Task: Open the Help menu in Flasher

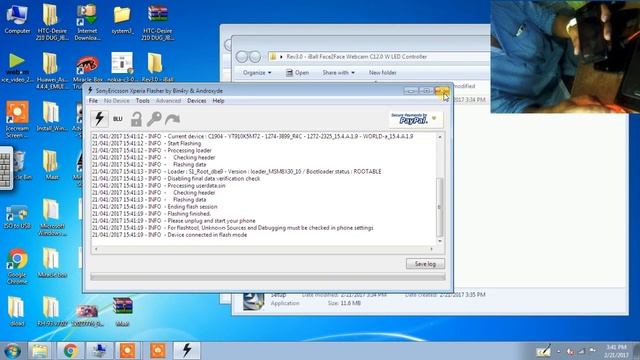Action: pyautogui.click(x=218, y=101)
